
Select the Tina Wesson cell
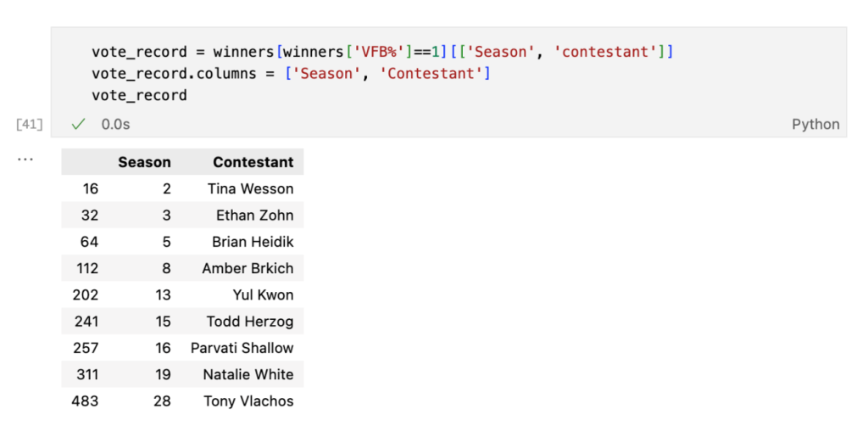tap(250, 188)
